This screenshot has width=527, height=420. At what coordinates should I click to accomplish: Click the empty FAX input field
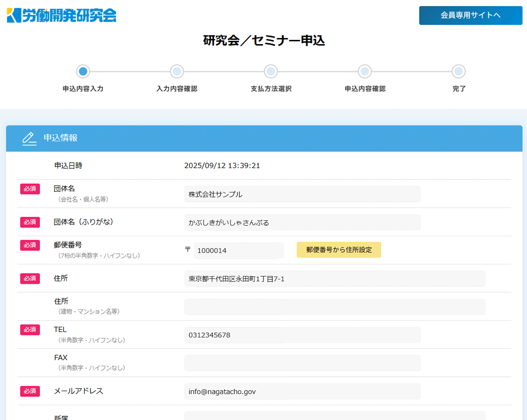pyautogui.click(x=302, y=363)
